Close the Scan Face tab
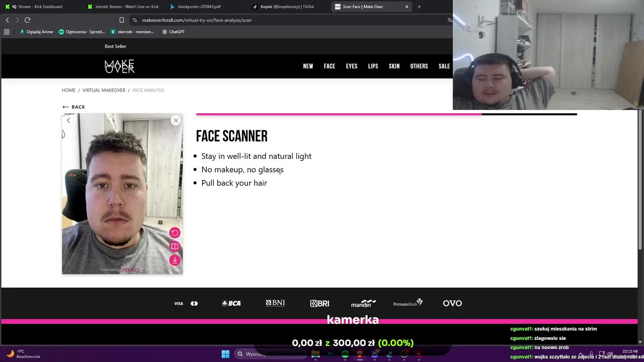The height and width of the screenshot is (362, 644). coord(407,7)
